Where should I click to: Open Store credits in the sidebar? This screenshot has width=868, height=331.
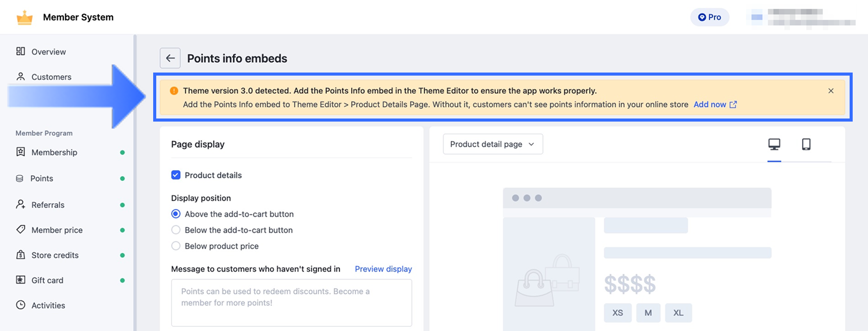point(55,255)
